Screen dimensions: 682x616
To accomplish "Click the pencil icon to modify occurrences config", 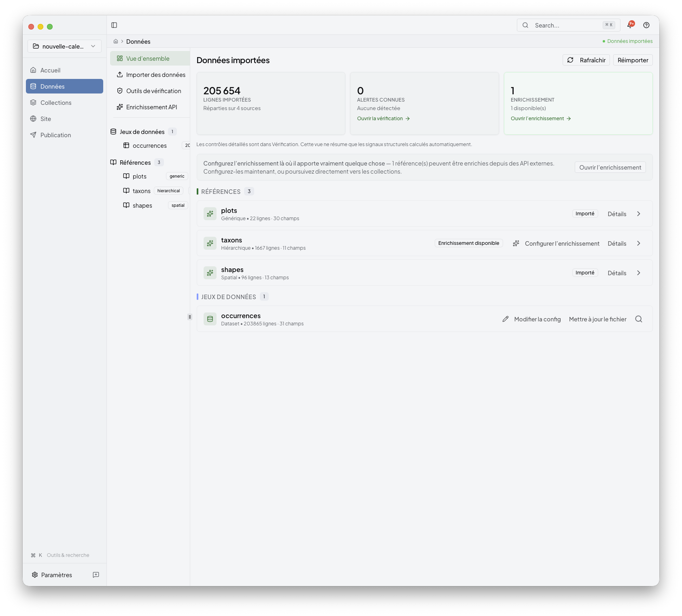I will (505, 319).
